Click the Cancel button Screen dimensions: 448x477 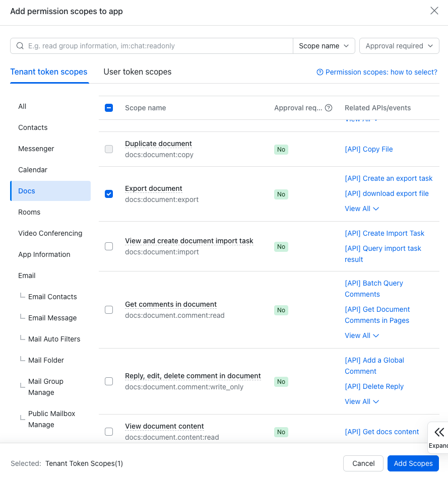363,463
